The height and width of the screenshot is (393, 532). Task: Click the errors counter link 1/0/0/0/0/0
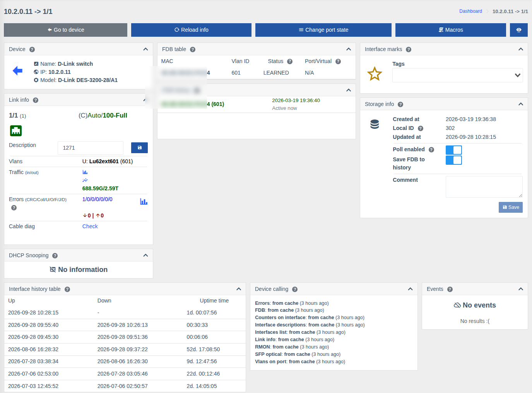98,199
